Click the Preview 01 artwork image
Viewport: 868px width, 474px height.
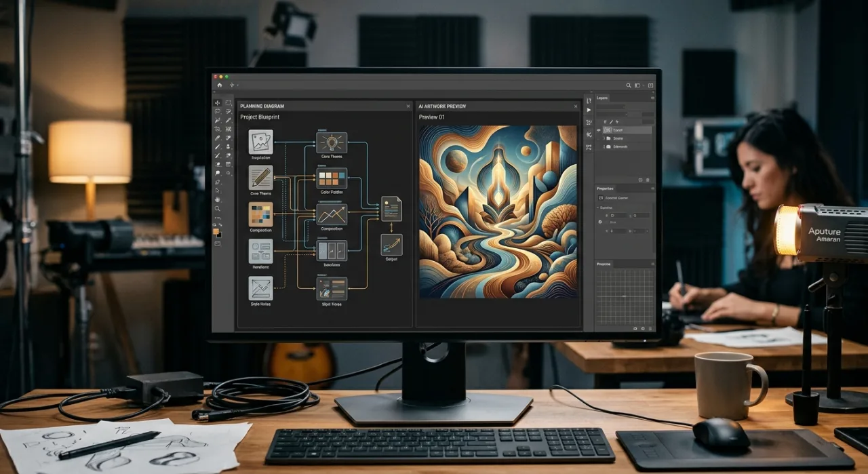(498, 212)
